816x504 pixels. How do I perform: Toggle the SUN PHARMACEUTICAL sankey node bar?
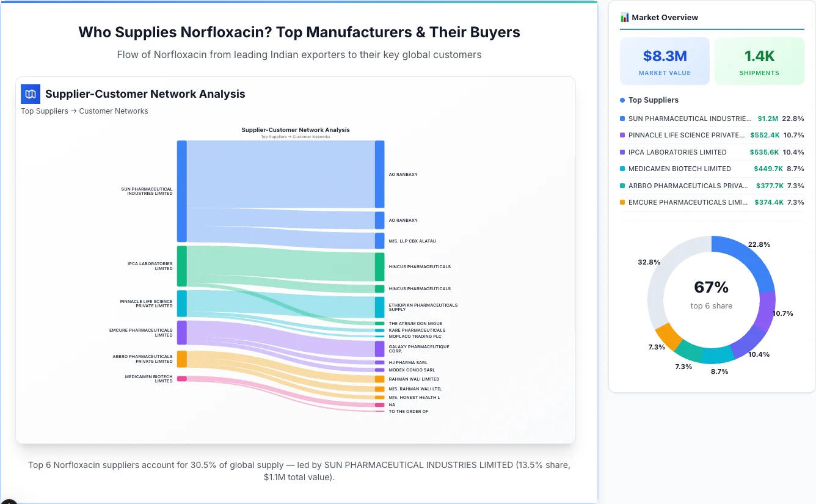pos(180,189)
